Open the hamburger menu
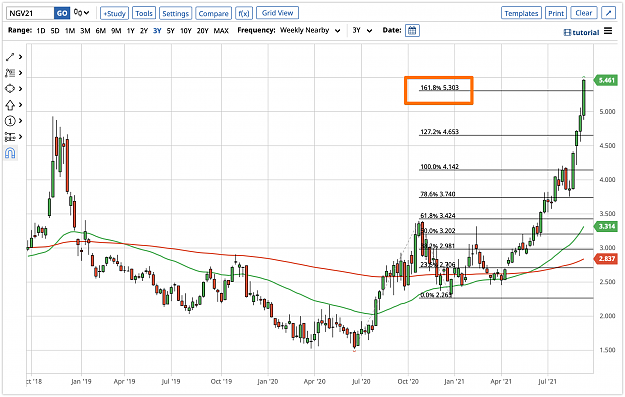This screenshot has width=625, height=397. (608, 31)
